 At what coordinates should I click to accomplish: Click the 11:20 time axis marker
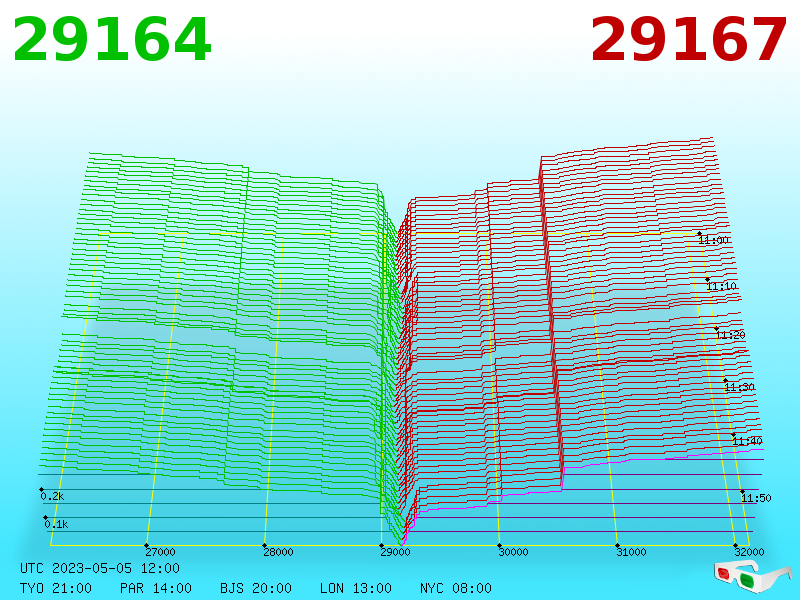pyautogui.click(x=730, y=335)
